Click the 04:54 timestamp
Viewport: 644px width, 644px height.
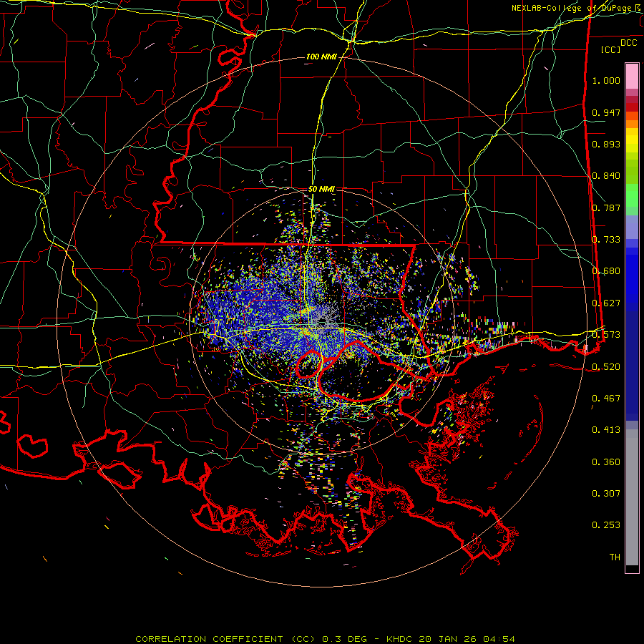499,639
